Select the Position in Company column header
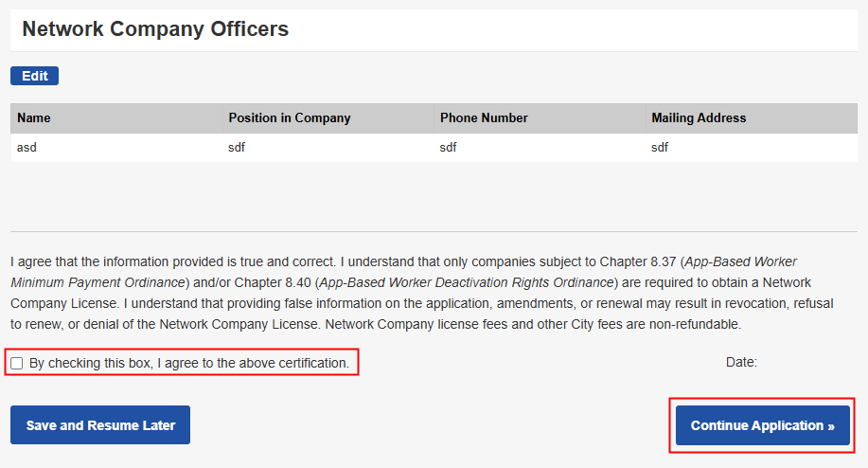This screenshot has height=468, width=868. [289, 118]
